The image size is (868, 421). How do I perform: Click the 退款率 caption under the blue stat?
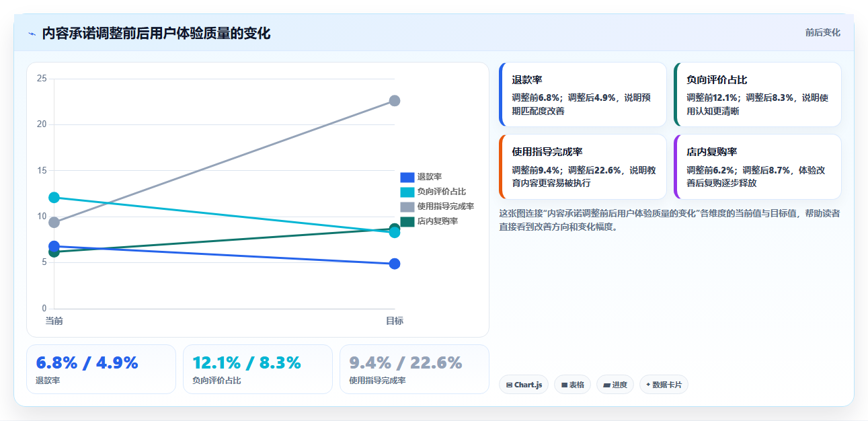pyautogui.click(x=48, y=381)
